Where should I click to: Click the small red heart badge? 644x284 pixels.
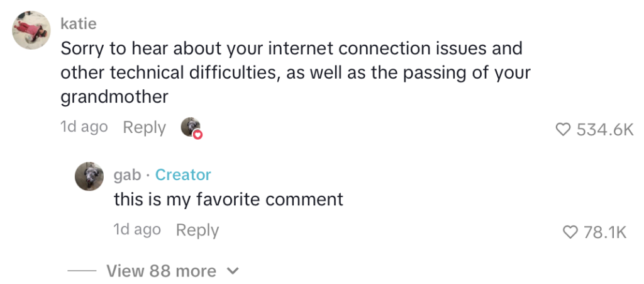coord(197,134)
